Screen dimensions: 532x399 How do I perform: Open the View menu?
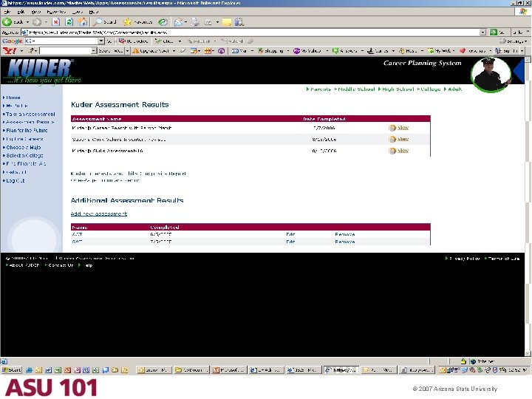point(35,12)
